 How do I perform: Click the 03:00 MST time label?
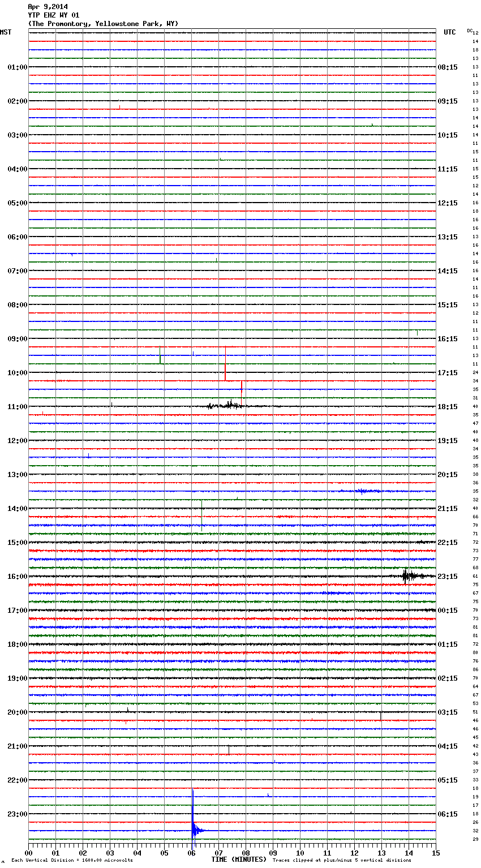pos(18,135)
